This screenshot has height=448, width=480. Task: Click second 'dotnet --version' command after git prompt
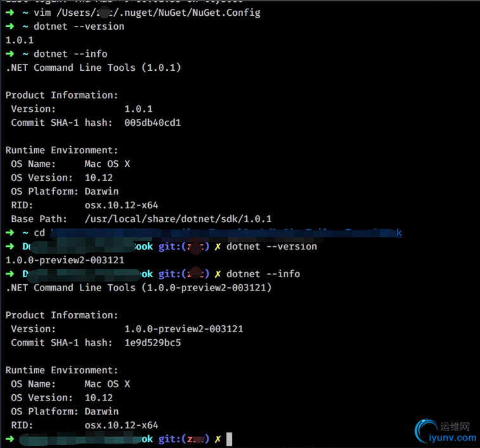click(272, 247)
